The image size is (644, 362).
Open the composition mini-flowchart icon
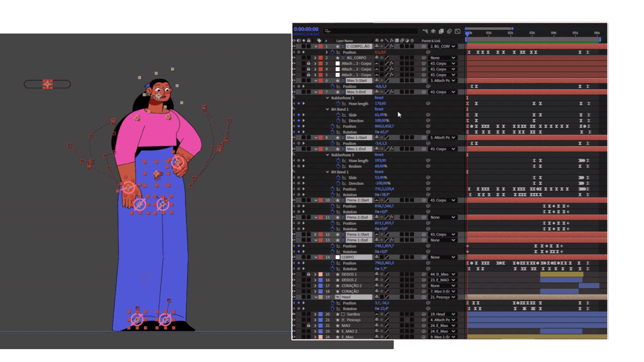(425, 31)
